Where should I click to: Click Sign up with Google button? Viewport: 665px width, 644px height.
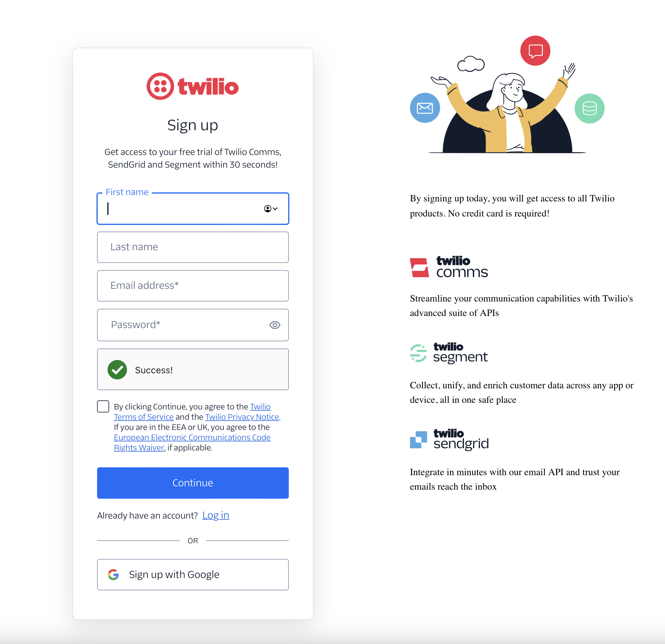click(x=192, y=573)
